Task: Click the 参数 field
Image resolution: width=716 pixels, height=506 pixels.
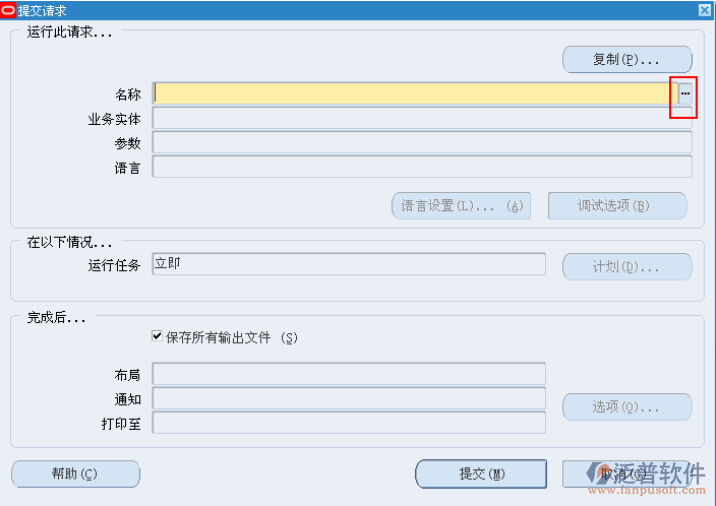Action: (x=421, y=143)
